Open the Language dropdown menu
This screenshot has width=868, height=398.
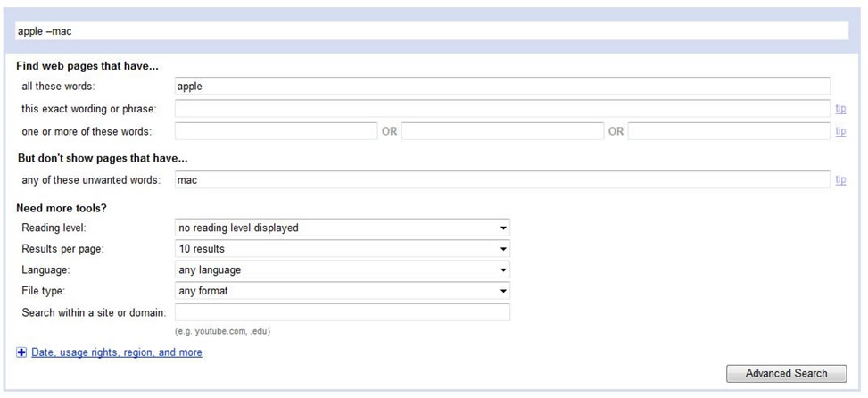coord(343,269)
